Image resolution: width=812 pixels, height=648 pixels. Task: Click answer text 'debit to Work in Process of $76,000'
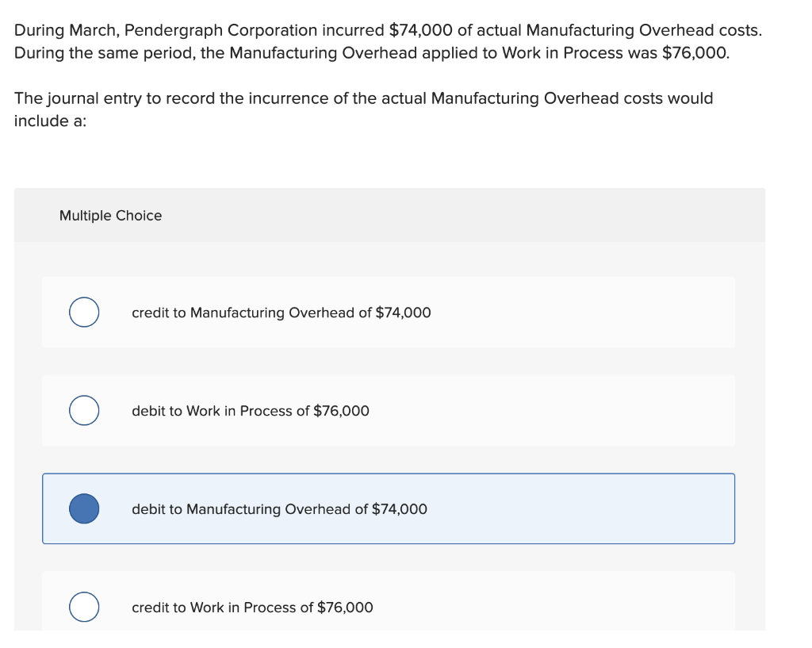[251, 412]
